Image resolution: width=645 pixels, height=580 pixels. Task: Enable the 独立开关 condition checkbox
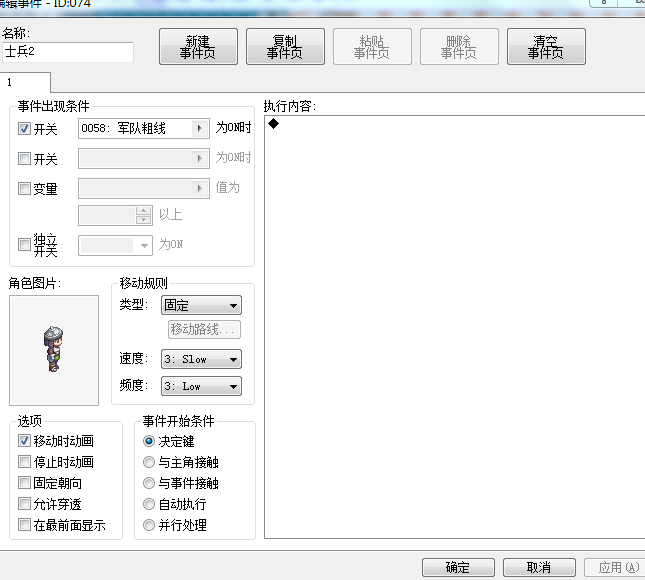point(24,244)
